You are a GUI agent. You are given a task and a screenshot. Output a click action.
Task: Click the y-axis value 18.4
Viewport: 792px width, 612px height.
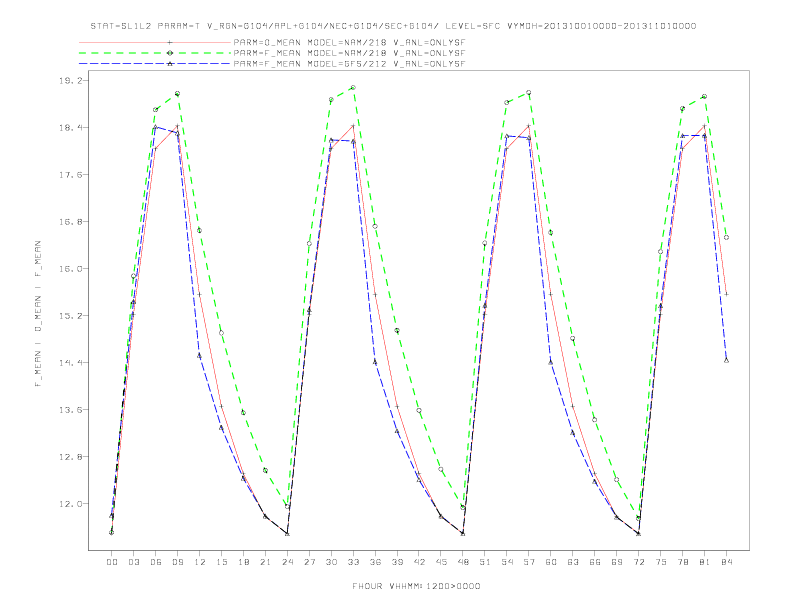tap(71, 128)
